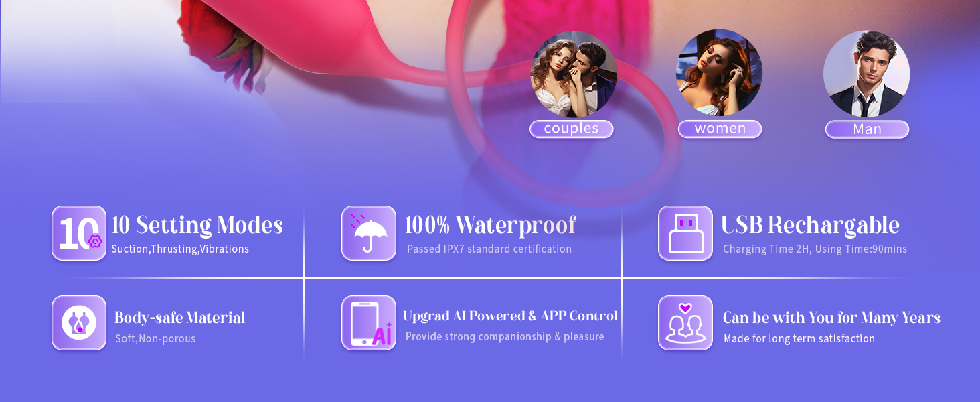
Task: Click the USB Rechargable heading
Action: coord(810,225)
